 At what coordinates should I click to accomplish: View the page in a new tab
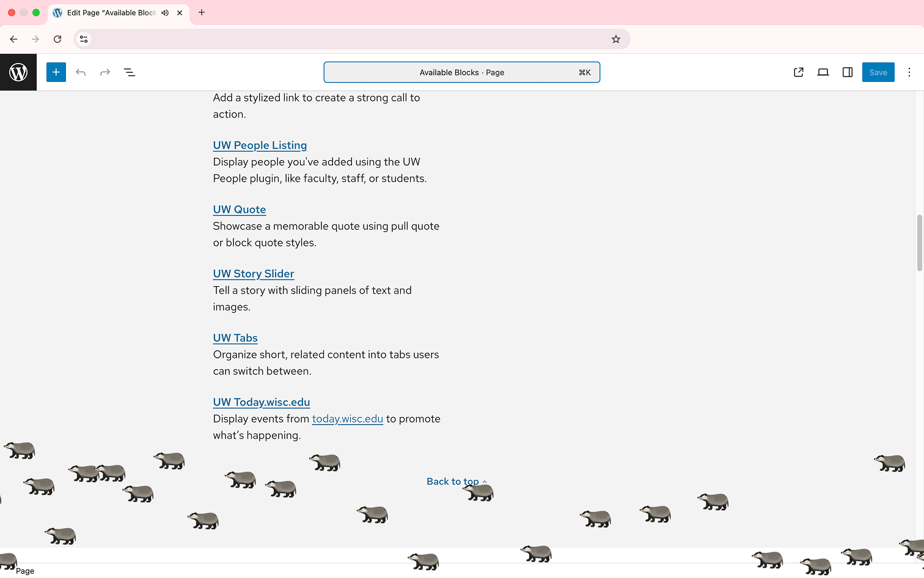pyautogui.click(x=799, y=72)
